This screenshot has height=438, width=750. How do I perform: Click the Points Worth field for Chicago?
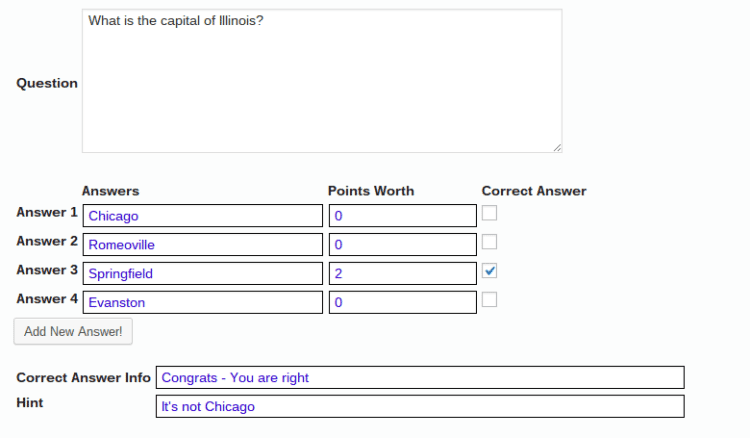(402, 215)
